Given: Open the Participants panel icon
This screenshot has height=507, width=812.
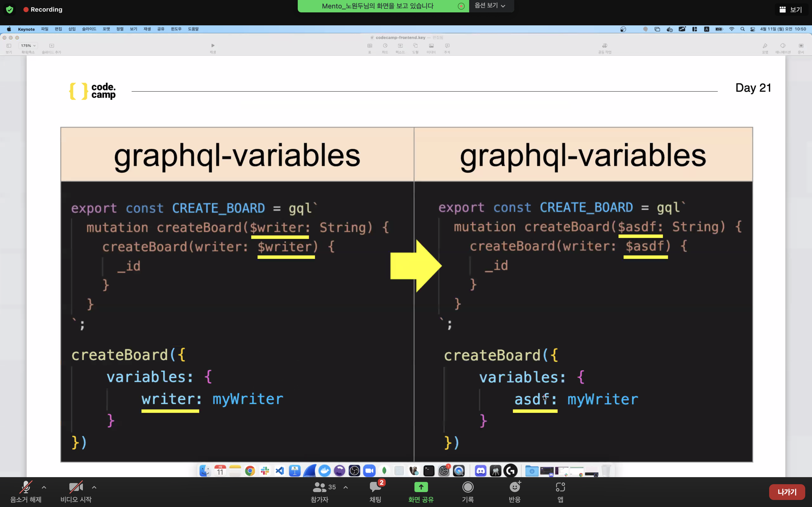Looking at the screenshot, I should 319,487.
